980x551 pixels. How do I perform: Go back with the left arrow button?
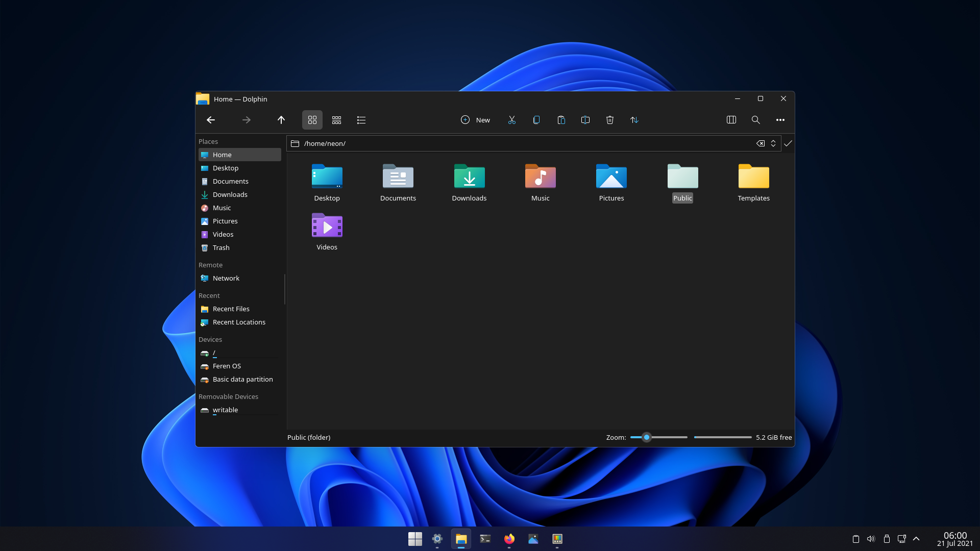click(x=211, y=120)
